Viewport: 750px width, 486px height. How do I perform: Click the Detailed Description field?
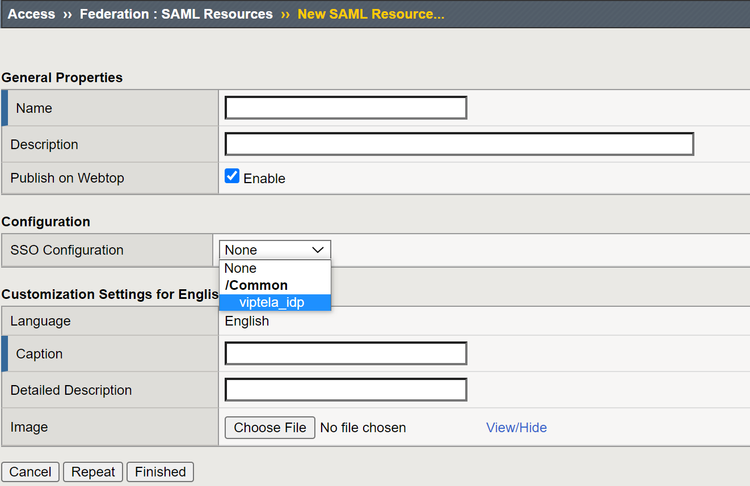click(x=346, y=390)
